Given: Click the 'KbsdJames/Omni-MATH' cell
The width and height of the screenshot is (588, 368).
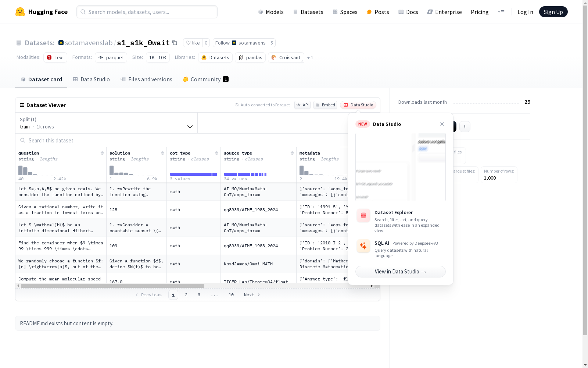Looking at the screenshot, I should pyautogui.click(x=258, y=264).
